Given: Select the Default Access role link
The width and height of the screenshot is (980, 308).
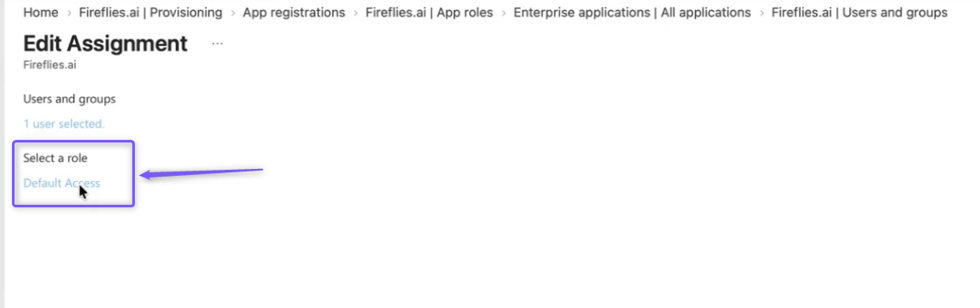Looking at the screenshot, I should click(61, 183).
